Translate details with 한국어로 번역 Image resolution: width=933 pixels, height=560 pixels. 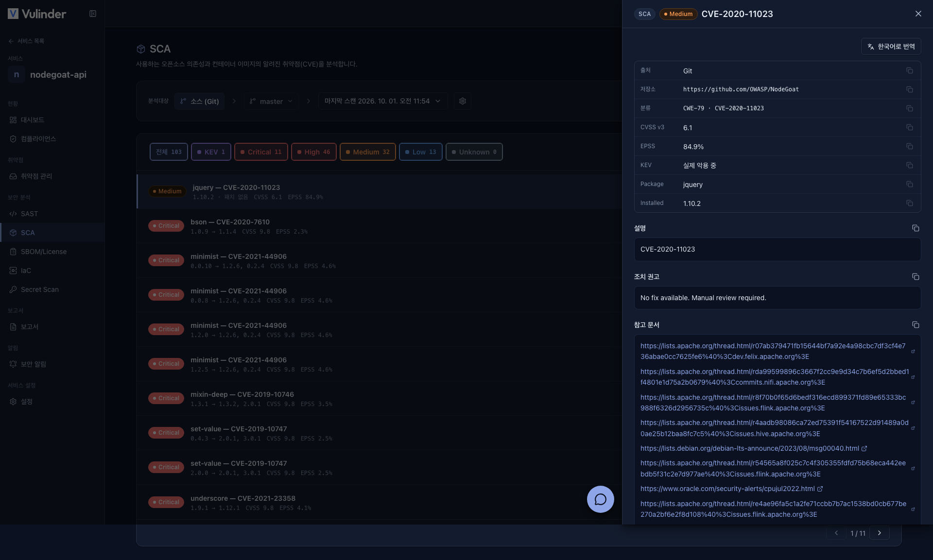(x=891, y=47)
